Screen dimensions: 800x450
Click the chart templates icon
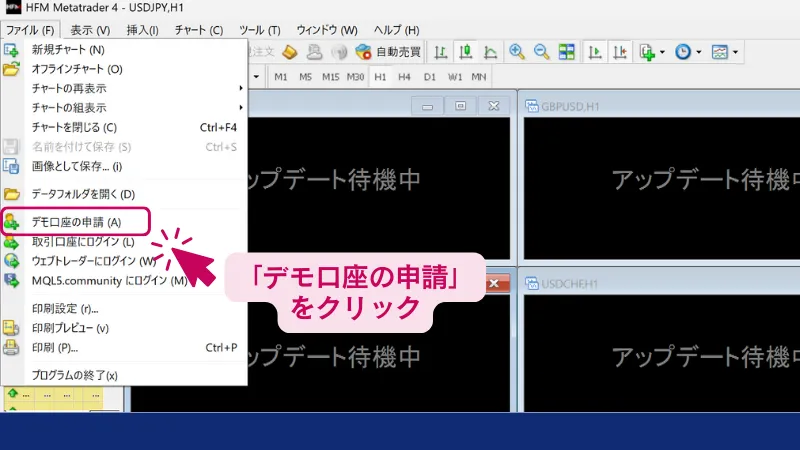click(x=719, y=52)
